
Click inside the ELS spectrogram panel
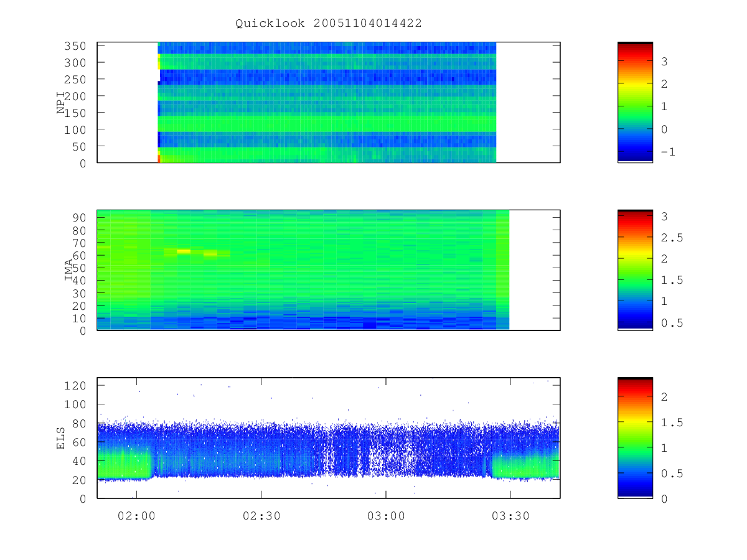pos(328,437)
